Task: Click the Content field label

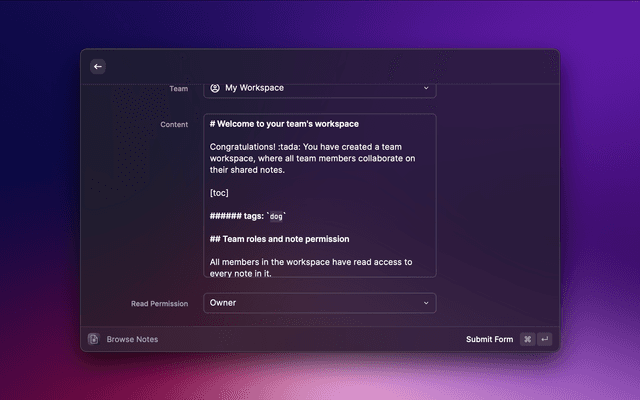Action: pos(174,124)
